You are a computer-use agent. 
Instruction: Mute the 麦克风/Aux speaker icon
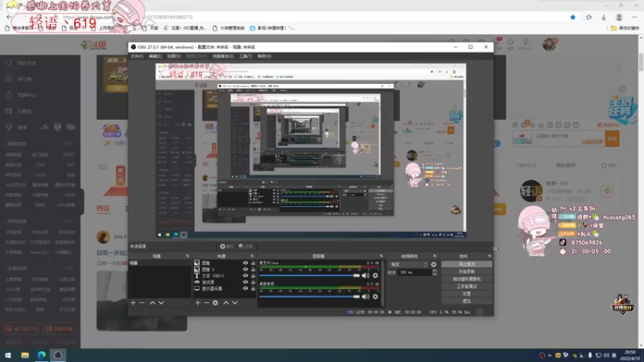(365, 275)
